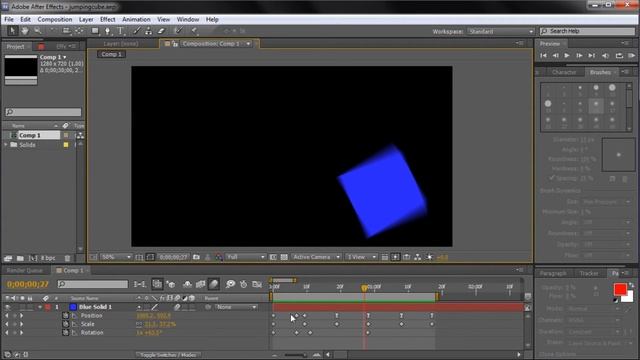
Task: Toggle transparency grid in viewer footer
Action: click(284, 257)
